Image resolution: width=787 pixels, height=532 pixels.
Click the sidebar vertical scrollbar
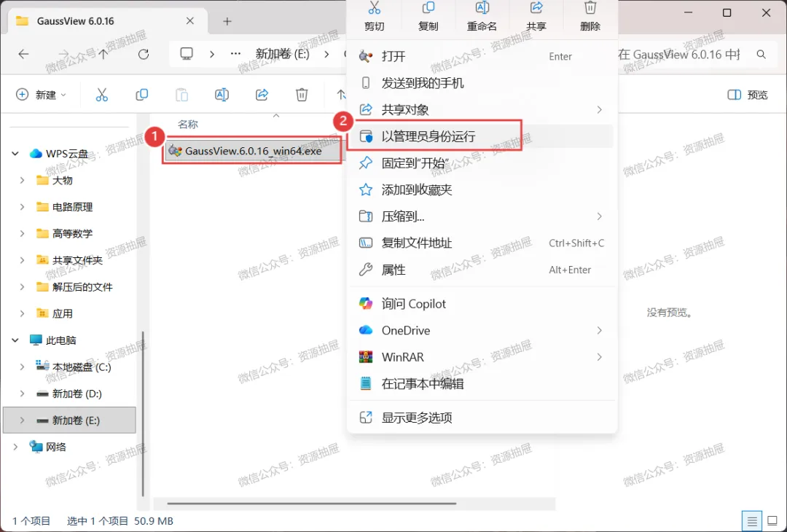(143, 413)
